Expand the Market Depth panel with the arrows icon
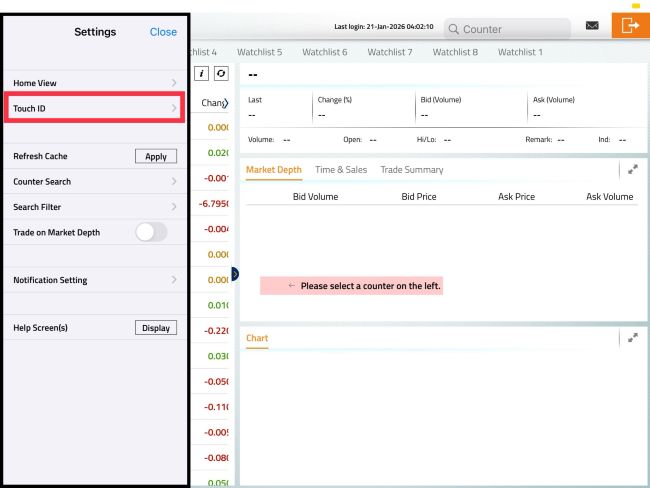The image size is (650, 488). pos(632,170)
